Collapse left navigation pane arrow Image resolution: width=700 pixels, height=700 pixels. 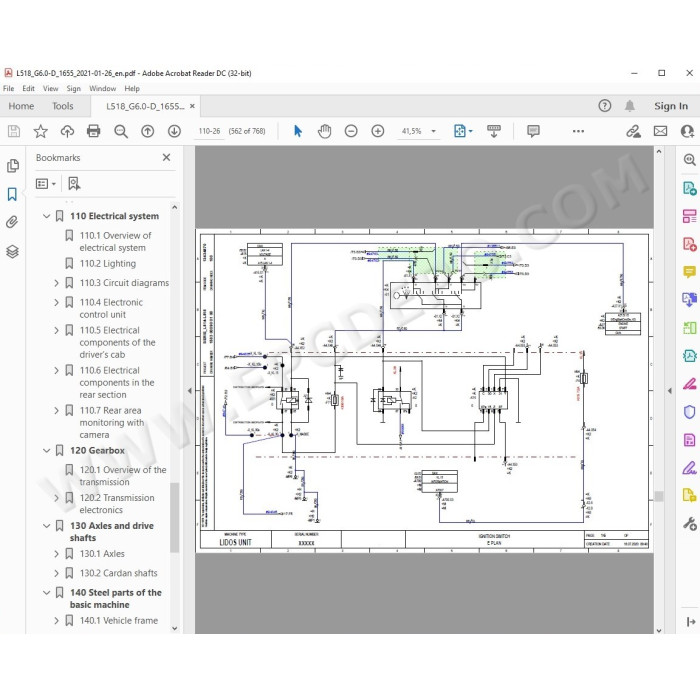point(189,391)
